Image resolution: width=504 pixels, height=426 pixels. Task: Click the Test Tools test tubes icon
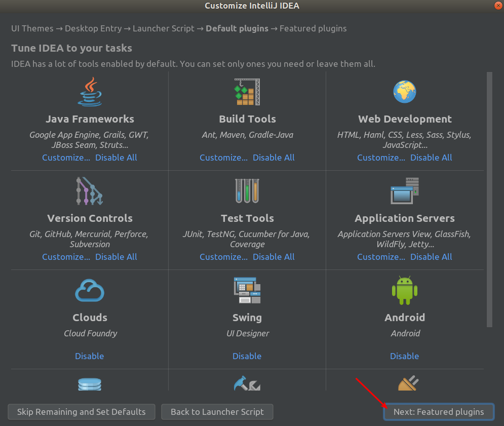point(247,191)
